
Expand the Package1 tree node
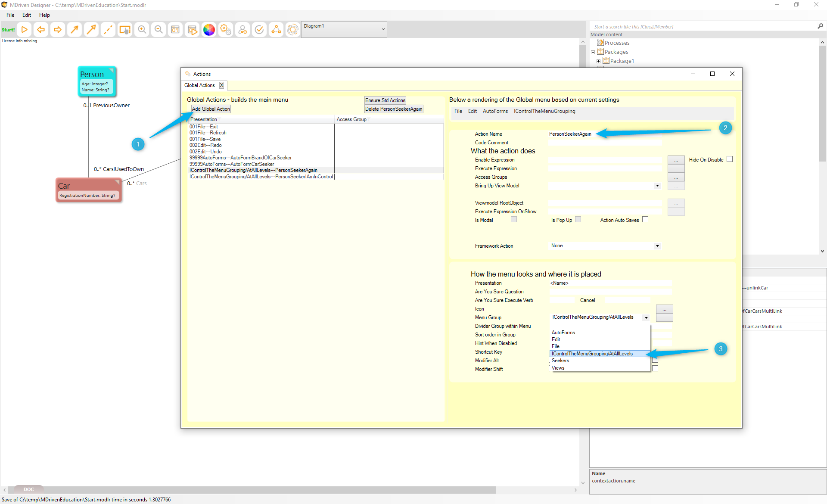click(x=598, y=61)
